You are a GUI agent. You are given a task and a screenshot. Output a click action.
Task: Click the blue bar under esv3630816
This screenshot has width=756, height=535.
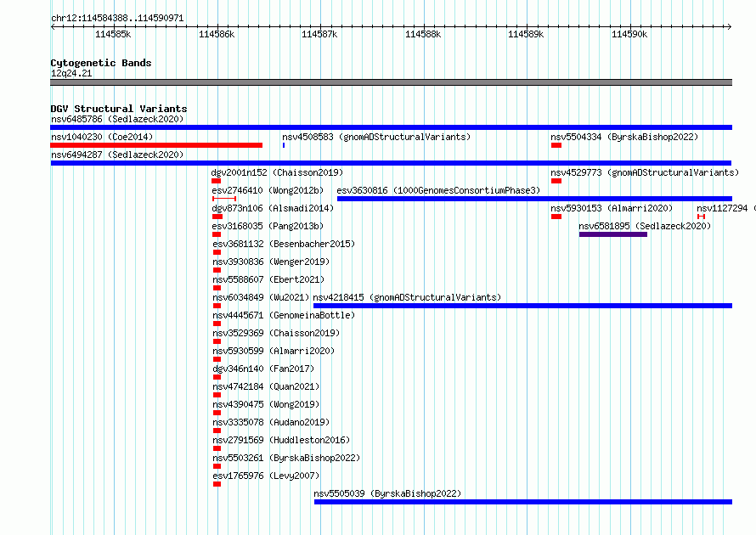pos(534,199)
